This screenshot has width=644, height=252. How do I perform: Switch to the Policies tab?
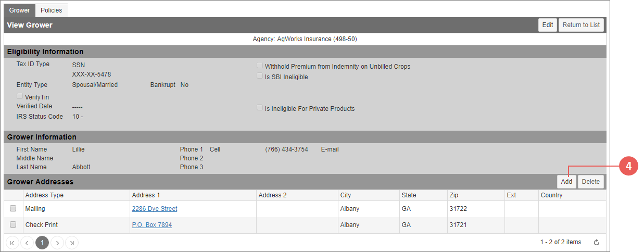[52, 10]
